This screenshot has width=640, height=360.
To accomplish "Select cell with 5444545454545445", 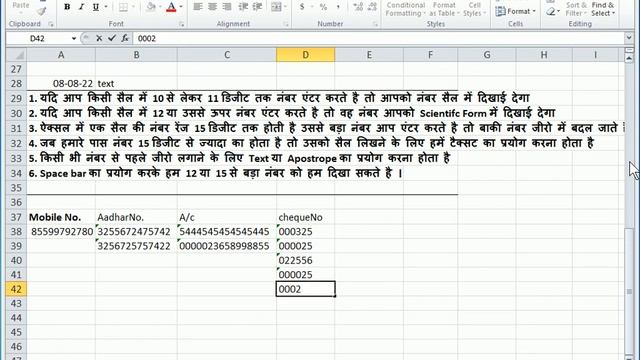I will 227,231.
